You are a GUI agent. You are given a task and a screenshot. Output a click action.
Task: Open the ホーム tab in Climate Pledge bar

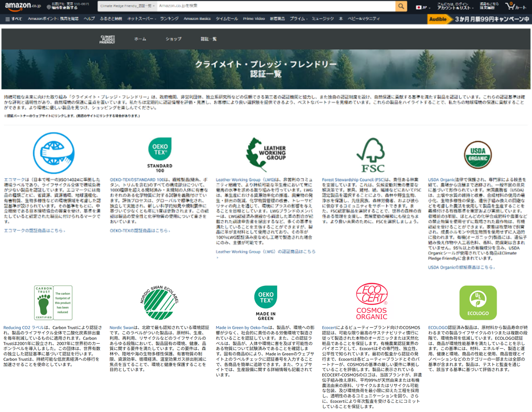click(140, 39)
